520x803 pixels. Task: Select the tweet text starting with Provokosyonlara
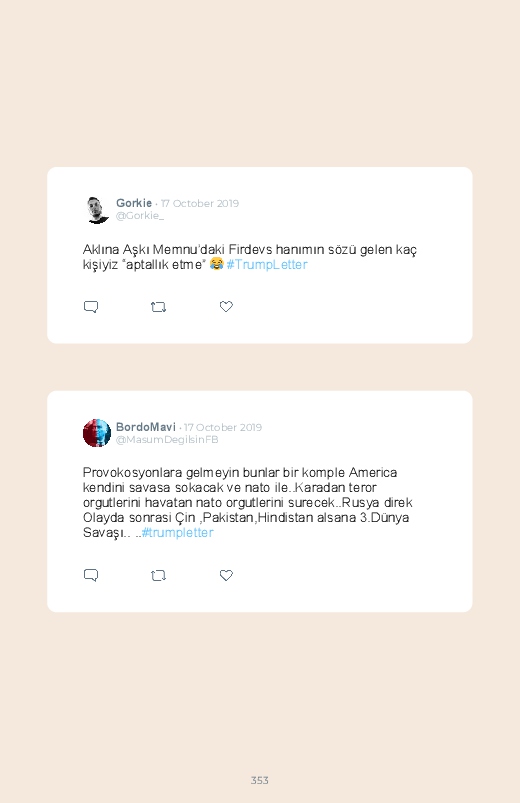pos(248,502)
